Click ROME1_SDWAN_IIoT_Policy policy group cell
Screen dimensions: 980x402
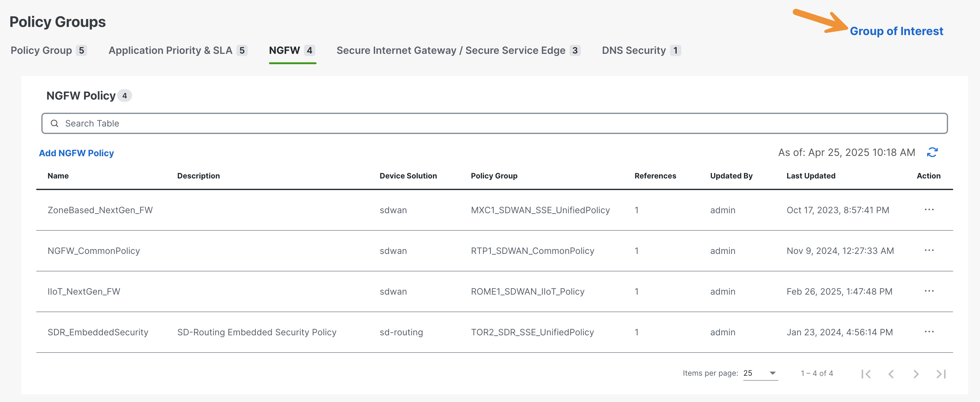click(528, 291)
